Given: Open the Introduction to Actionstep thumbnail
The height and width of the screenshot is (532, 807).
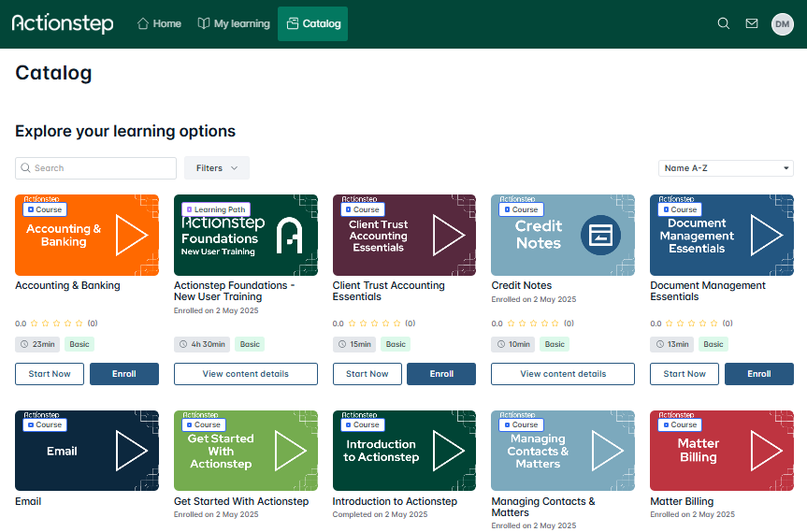Looking at the screenshot, I should point(404,451).
